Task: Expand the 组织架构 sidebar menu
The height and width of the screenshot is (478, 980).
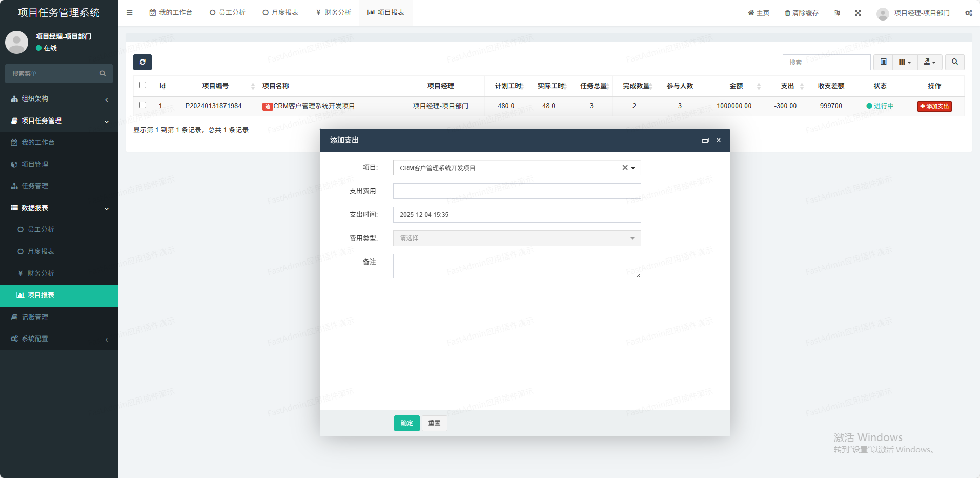Action: (59, 98)
